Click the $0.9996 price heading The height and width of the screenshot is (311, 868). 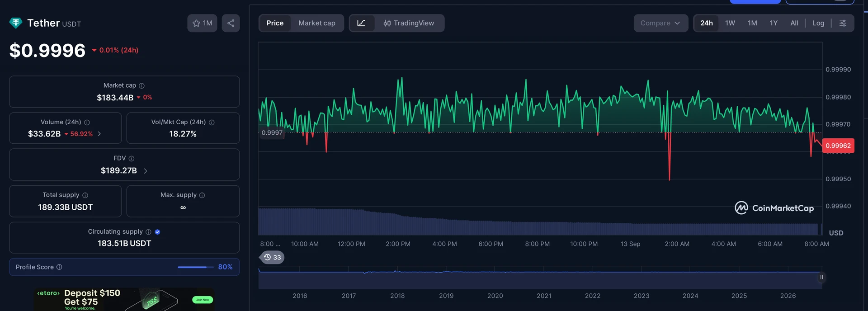point(47,50)
